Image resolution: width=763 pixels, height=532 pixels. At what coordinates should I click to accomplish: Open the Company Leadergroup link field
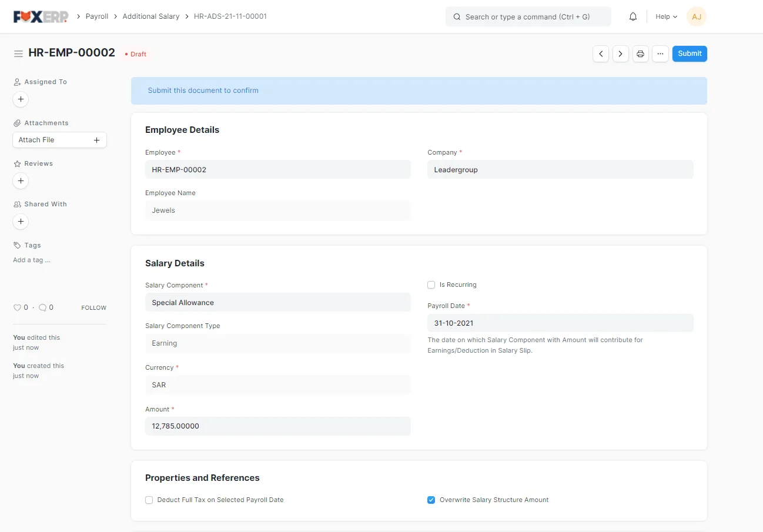coord(560,169)
